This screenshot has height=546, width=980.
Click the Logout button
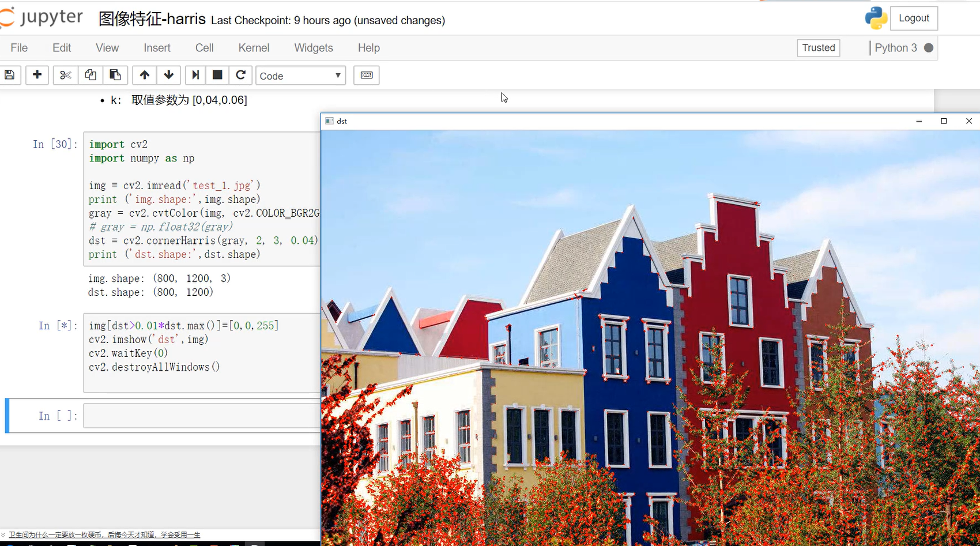tap(914, 18)
